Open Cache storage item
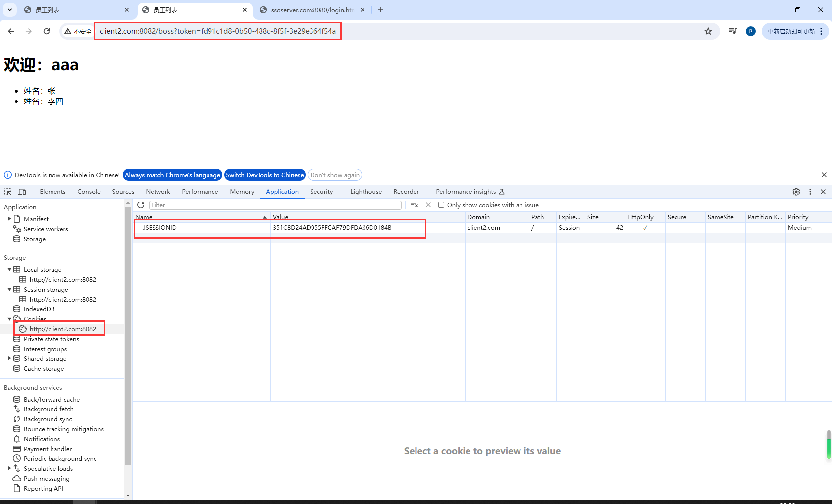The width and height of the screenshot is (832, 504). click(44, 368)
